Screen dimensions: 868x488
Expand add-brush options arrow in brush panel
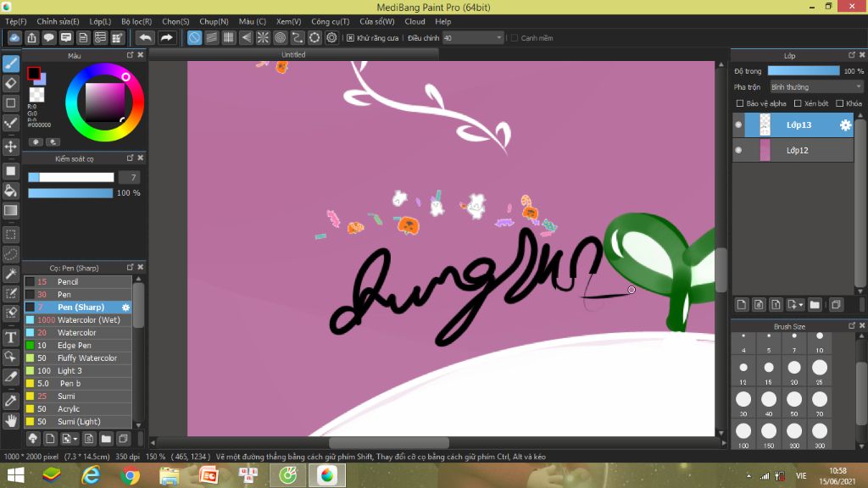pos(75,440)
